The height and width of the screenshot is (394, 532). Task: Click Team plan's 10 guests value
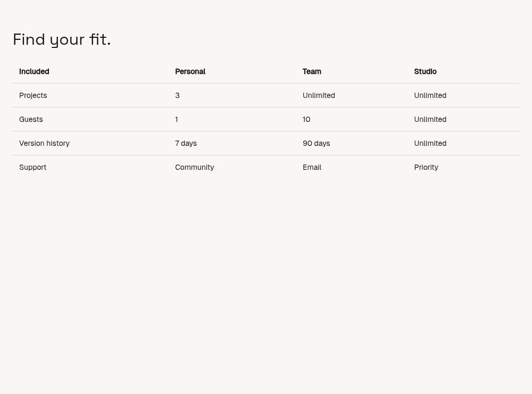click(306, 119)
